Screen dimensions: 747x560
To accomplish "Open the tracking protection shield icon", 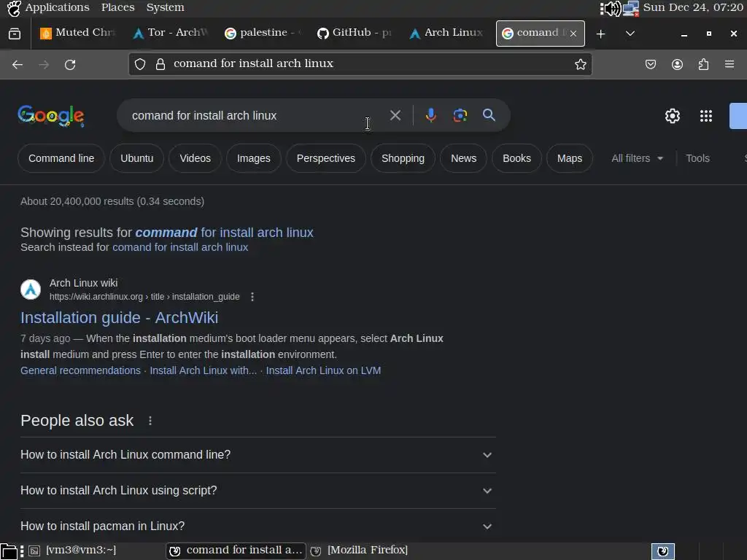I will click(x=140, y=64).
